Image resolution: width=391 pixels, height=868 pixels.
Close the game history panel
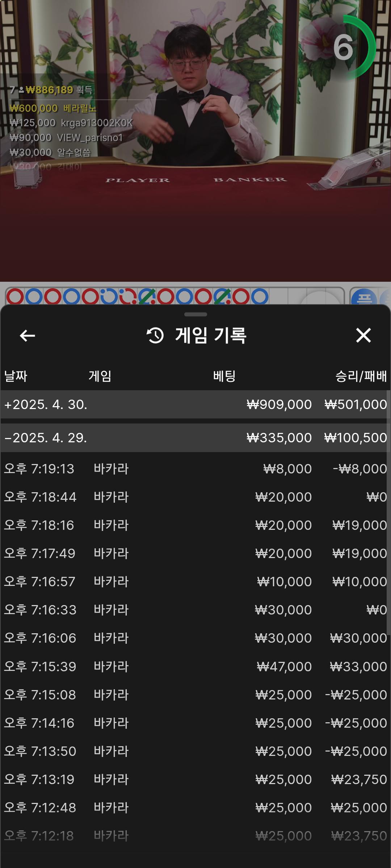(x=363, y=335)
